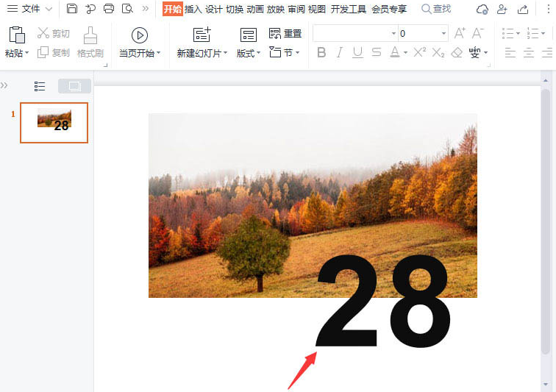
Task: Switch to slide thumbnail view icon
Action: (74, 86)
